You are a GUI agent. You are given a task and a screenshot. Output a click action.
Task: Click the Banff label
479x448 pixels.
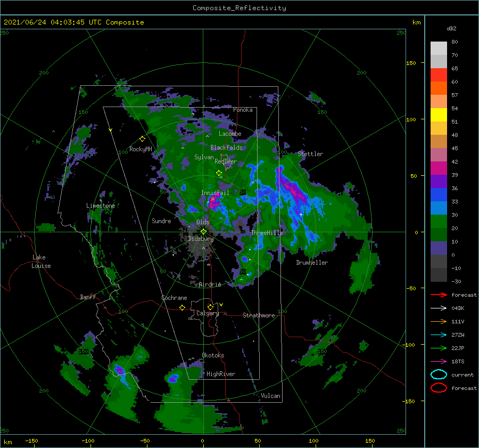click(88, 297)
